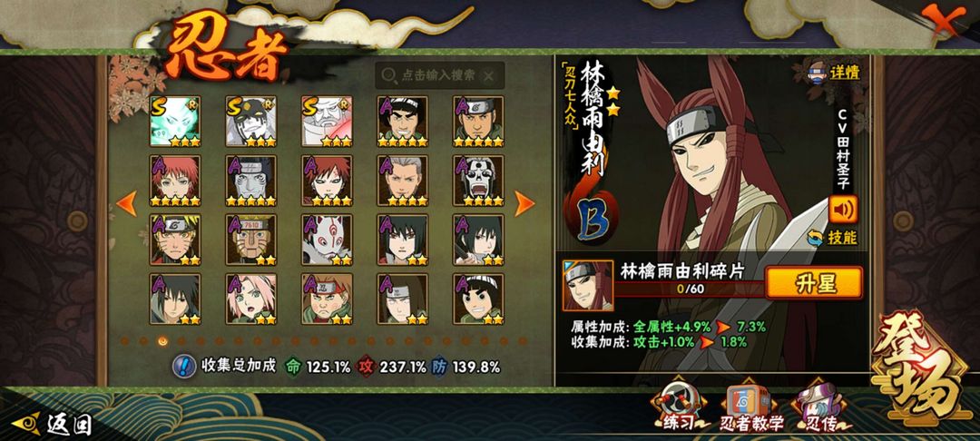Open 详情 details icon

(835, 72)
